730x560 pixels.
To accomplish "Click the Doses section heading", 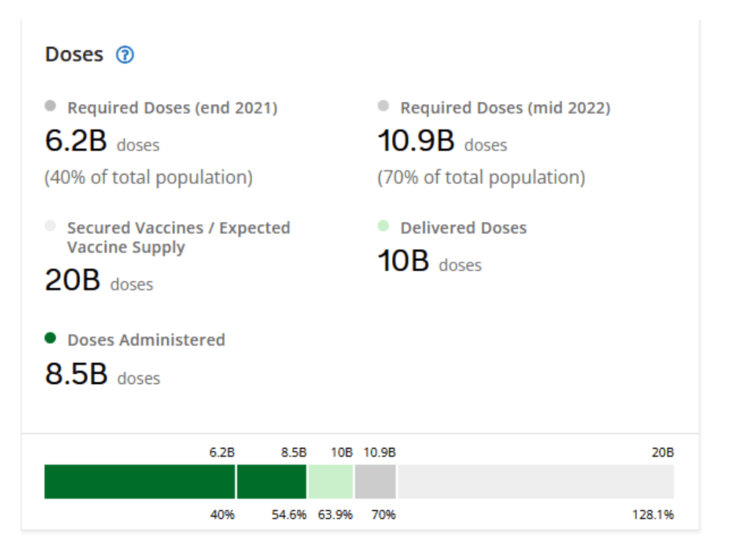I will click(x=74, y=55).
